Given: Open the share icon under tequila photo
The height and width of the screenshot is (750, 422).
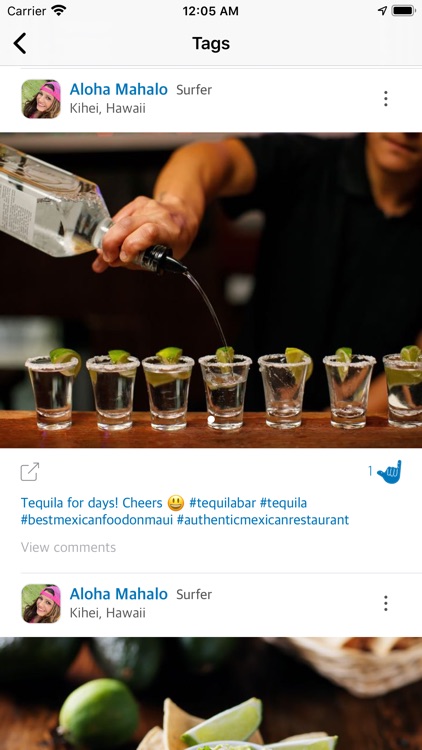Looking at the screenshot, I should (x=30, y=472).
